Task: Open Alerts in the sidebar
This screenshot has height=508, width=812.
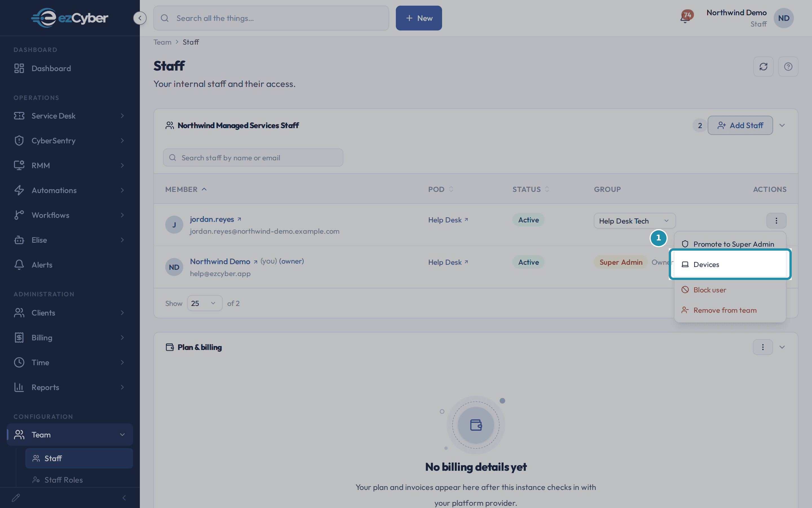Action: point(70,265)
